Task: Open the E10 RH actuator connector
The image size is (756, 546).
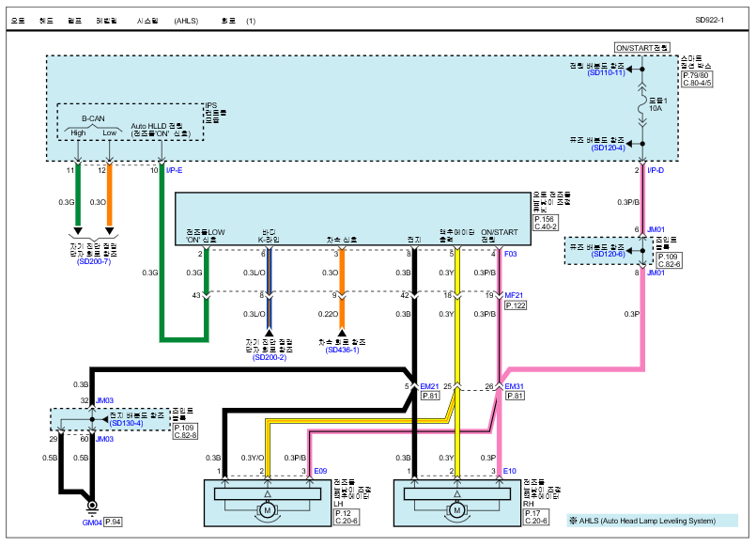Action: click(510, 471)
